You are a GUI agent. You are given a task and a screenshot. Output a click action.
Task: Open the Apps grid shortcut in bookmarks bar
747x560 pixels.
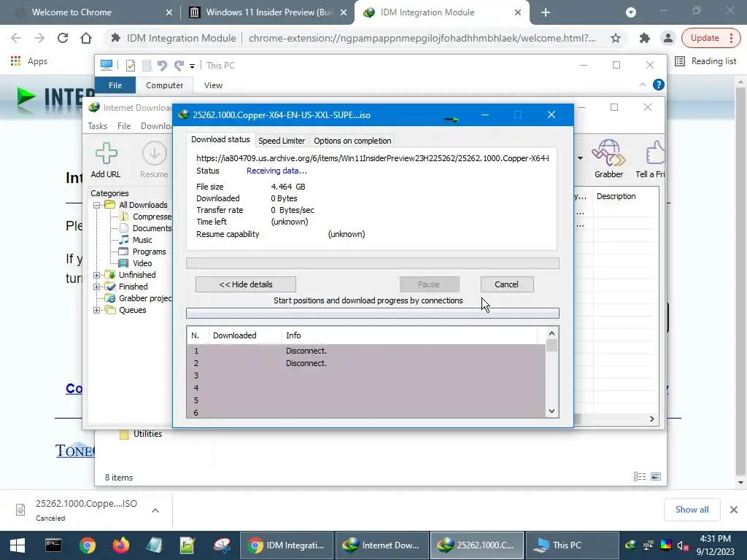point(16,61)
